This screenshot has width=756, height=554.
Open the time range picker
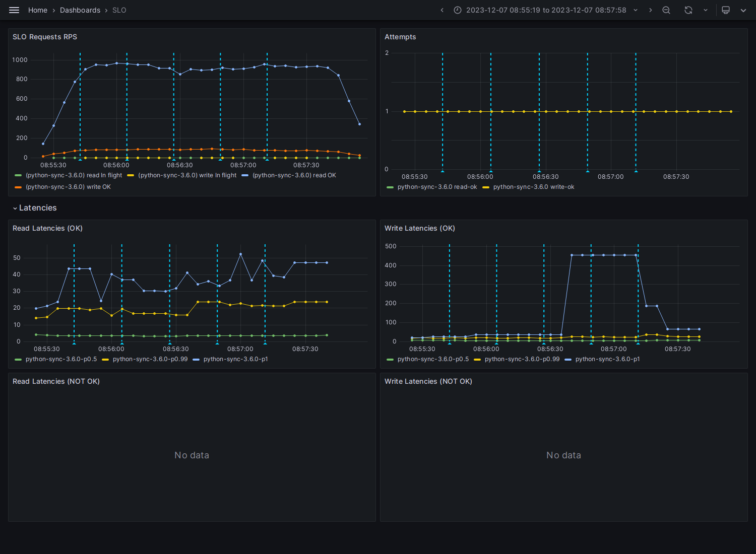tap(546, 10)
